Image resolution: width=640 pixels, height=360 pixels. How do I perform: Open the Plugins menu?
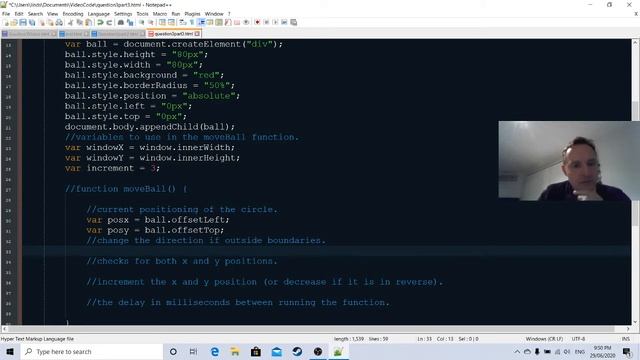point(192,14)
